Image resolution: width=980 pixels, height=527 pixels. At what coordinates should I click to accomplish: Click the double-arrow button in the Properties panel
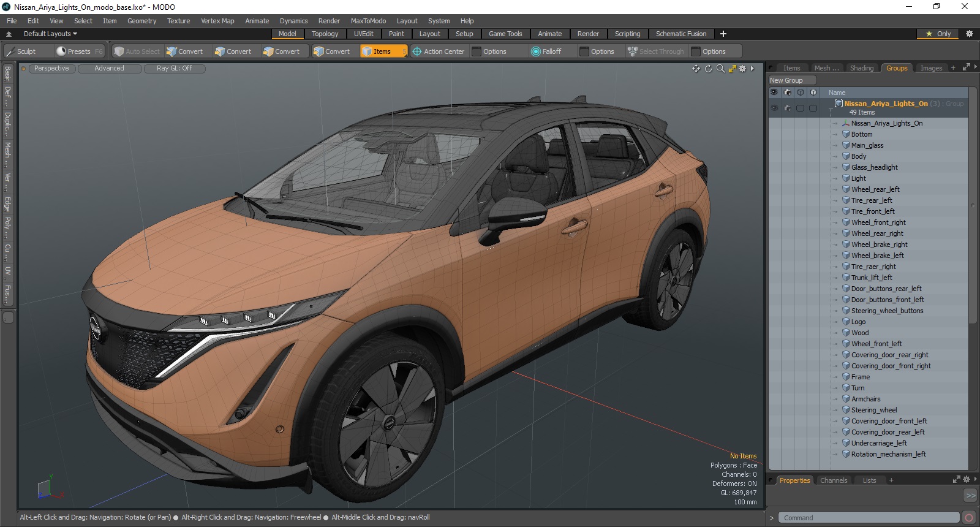970,495
